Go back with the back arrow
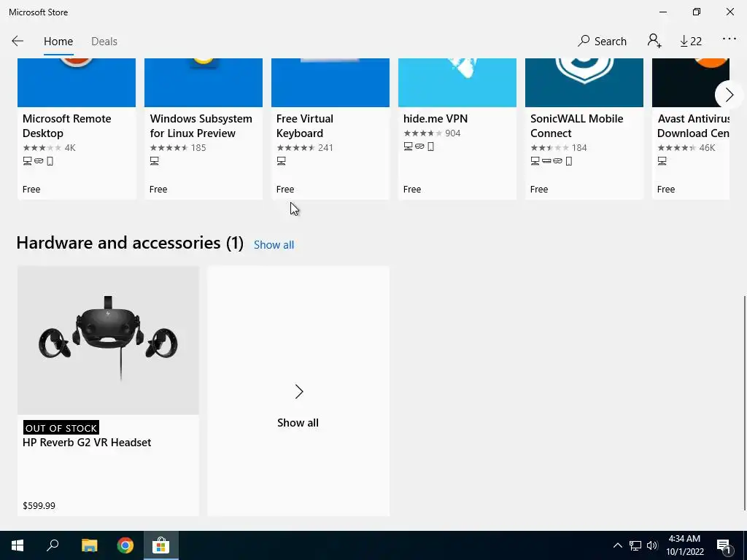Image resolution: width=747 pixels, height=560 pixels. (x=18, y=41)
